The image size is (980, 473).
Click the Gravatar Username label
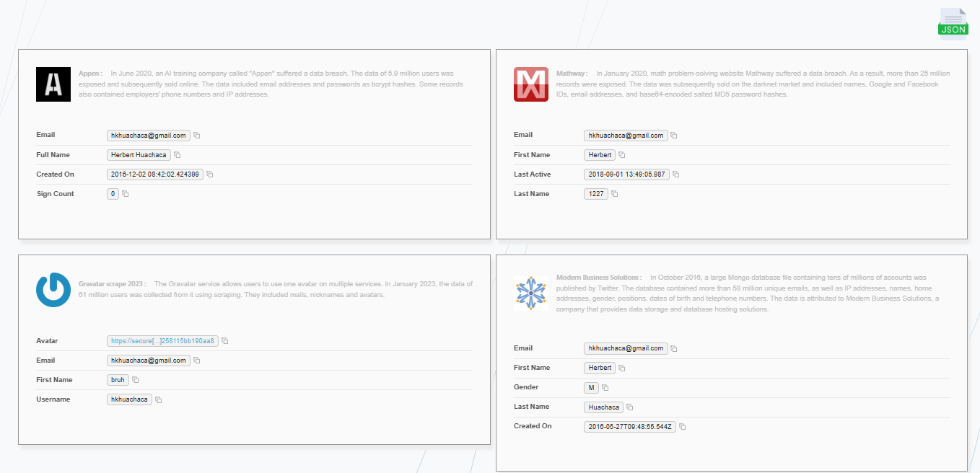click(53, 399)
